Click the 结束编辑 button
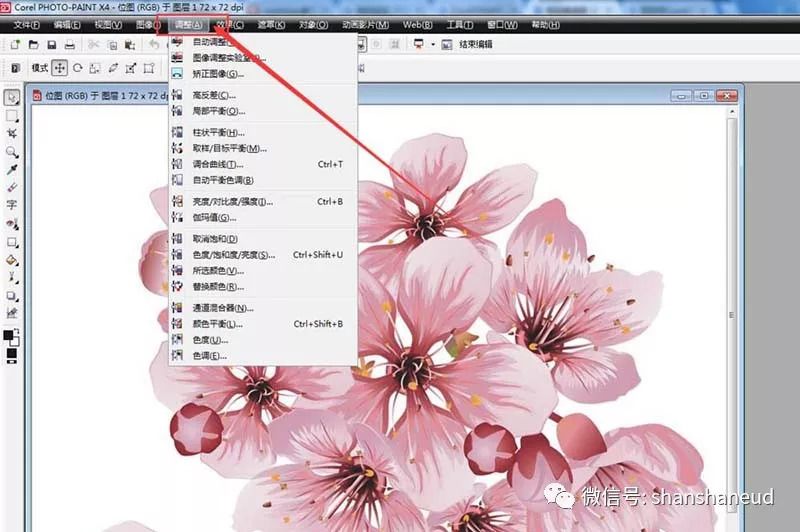800x532 pixels. [476, 44]
